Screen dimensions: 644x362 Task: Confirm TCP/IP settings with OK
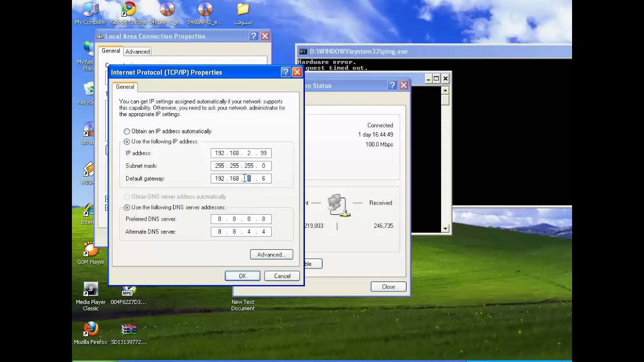(x=243, y=276)
